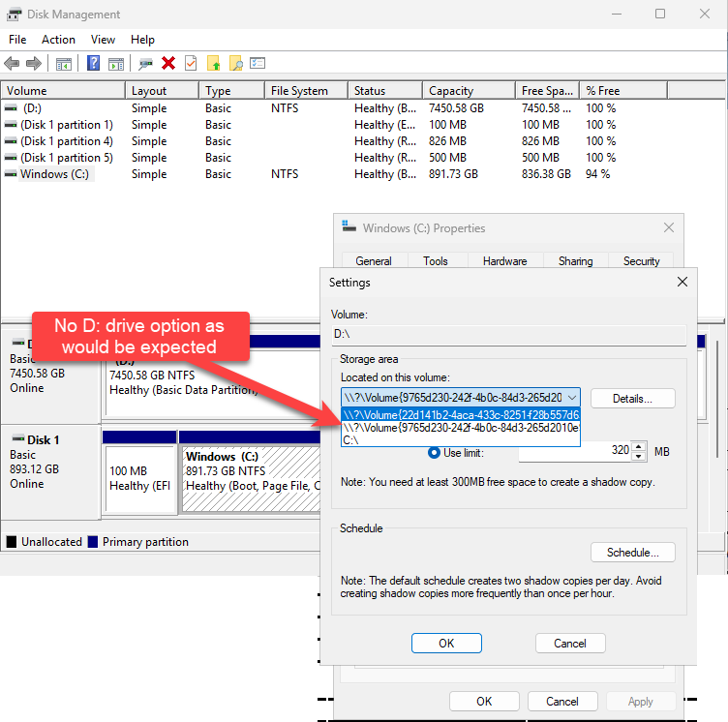Screen dimensions: 728x722
Task: Click the Forward arrow toolbar icon
Action: [34, 63]
